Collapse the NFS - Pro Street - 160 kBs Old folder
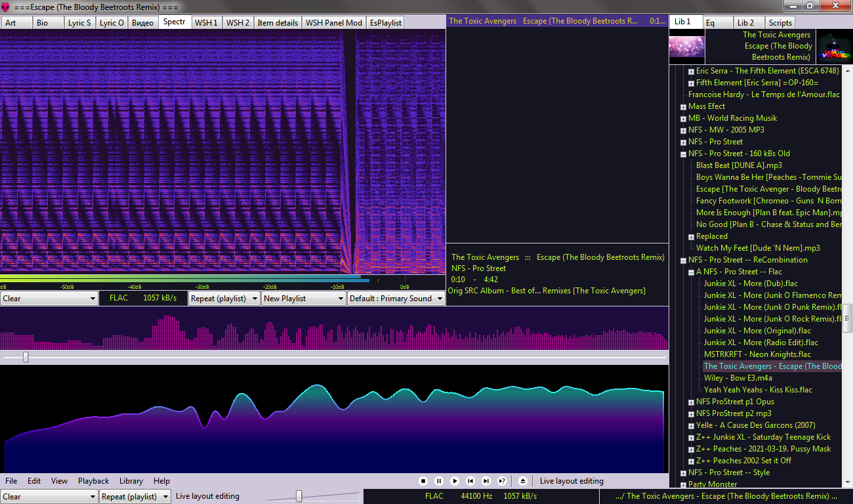The width and height of the screenshot is (853, 504). [684, 154]
